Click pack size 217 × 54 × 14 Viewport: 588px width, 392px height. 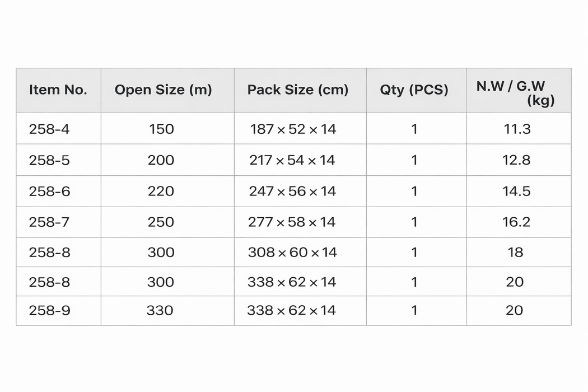pyautogui.click(x=292, y=161)
